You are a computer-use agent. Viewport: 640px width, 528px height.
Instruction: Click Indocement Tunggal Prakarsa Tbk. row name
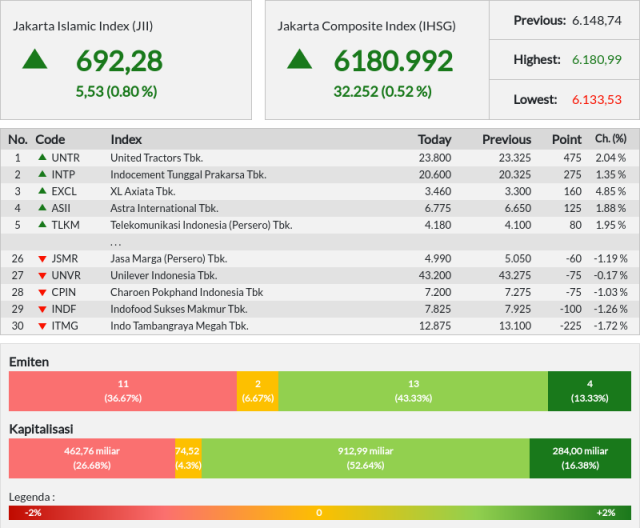[188, 175]
